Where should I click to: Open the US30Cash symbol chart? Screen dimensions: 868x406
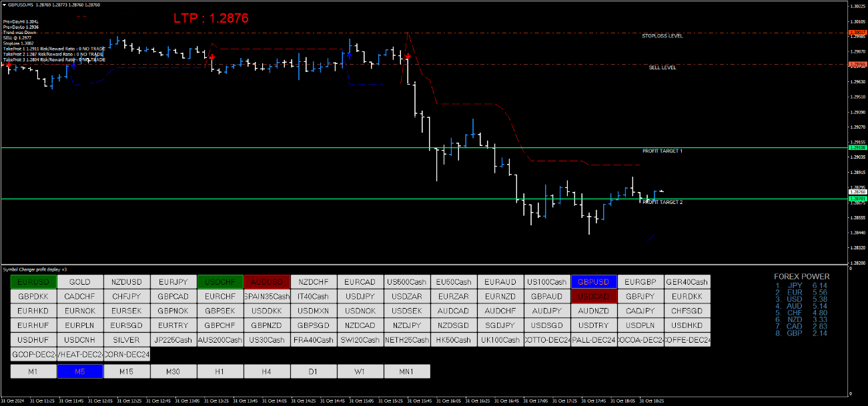[x=267, y=340]
